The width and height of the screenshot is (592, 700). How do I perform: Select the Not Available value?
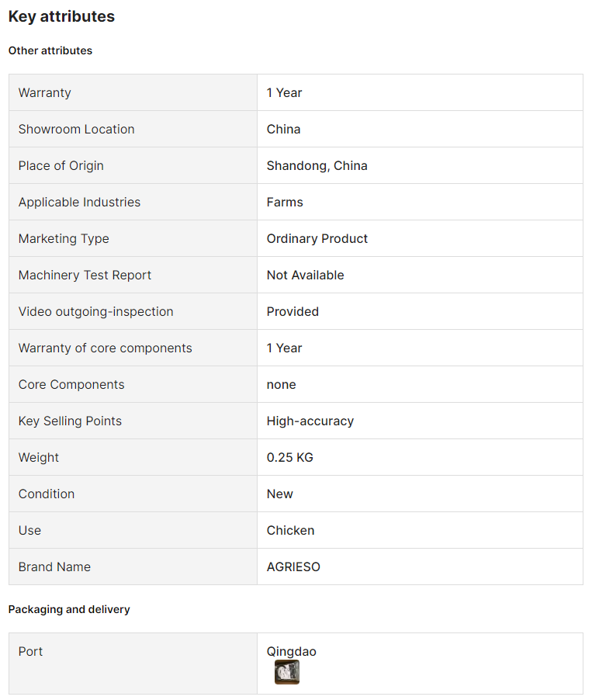[x=306, y=275]
